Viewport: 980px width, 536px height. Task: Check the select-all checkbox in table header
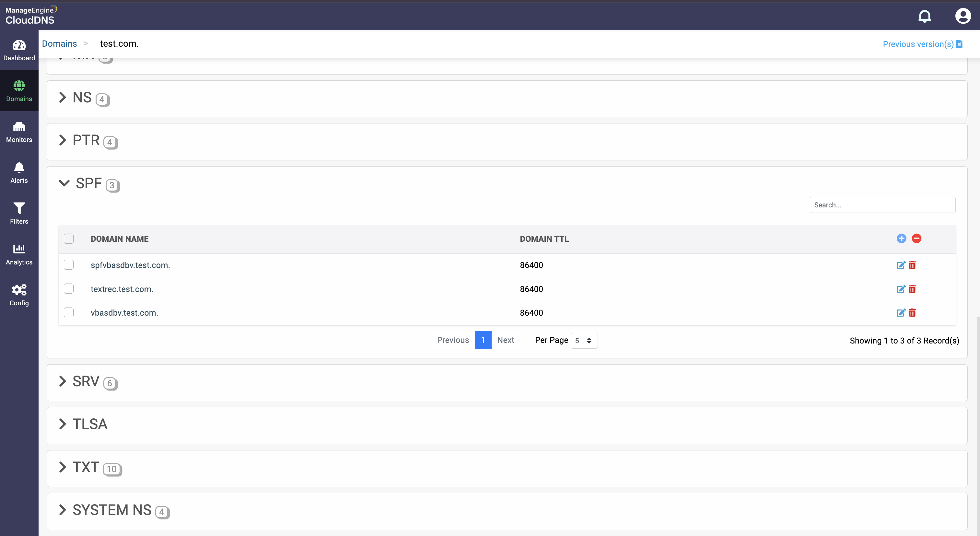69,239
